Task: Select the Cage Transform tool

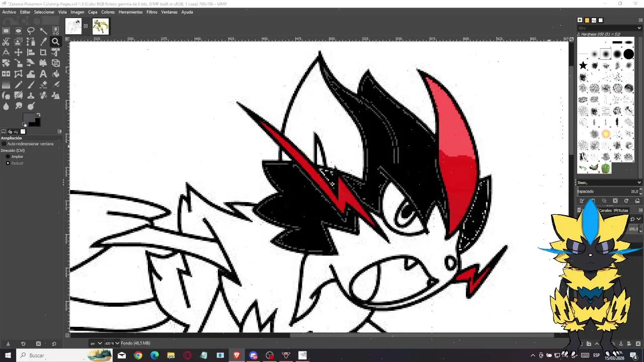Action: (x=18, y=74)
